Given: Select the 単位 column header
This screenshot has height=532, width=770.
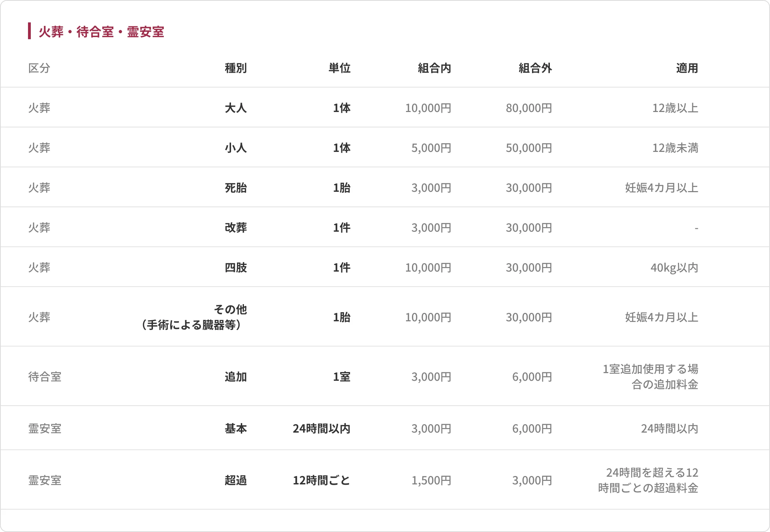Looking at the screenshot, I should tap(339, 68).
